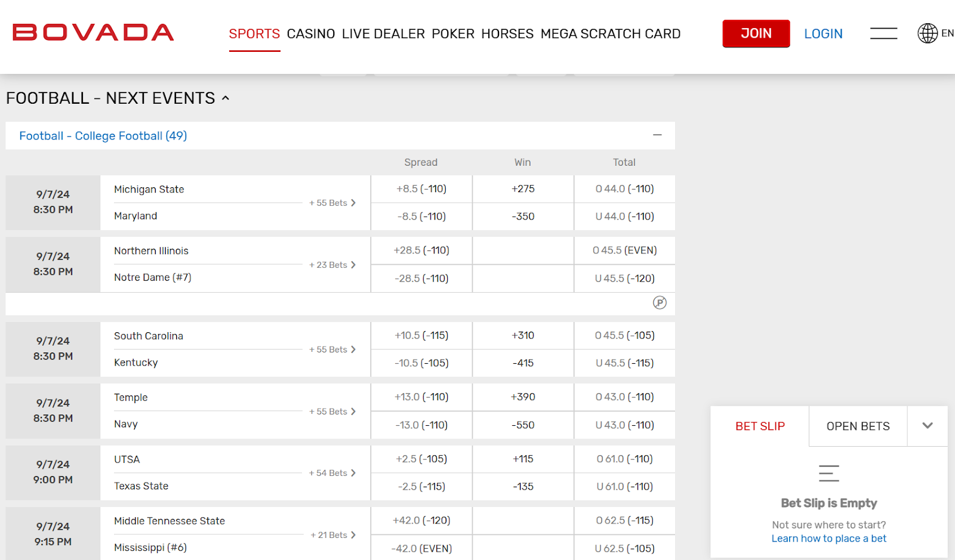Open the Horses section
This screenshot has height=560, width=955.
click(507, 34)
